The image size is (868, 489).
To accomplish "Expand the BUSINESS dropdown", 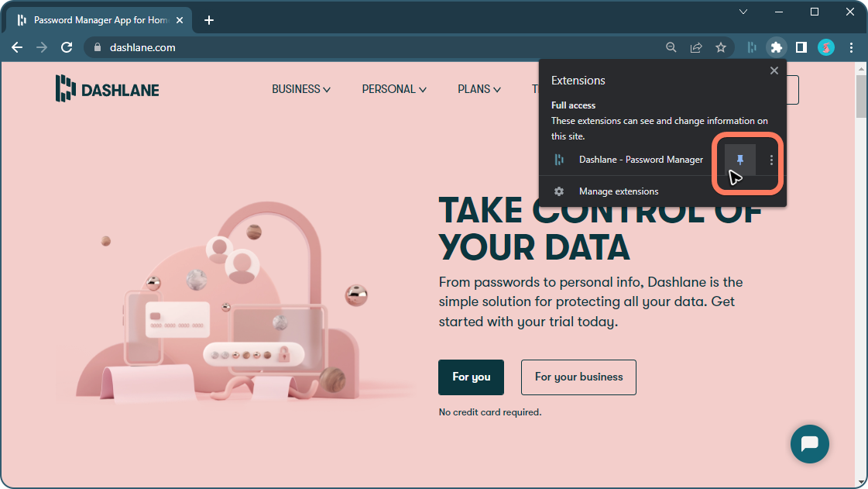I will click(x=301, y=89).
